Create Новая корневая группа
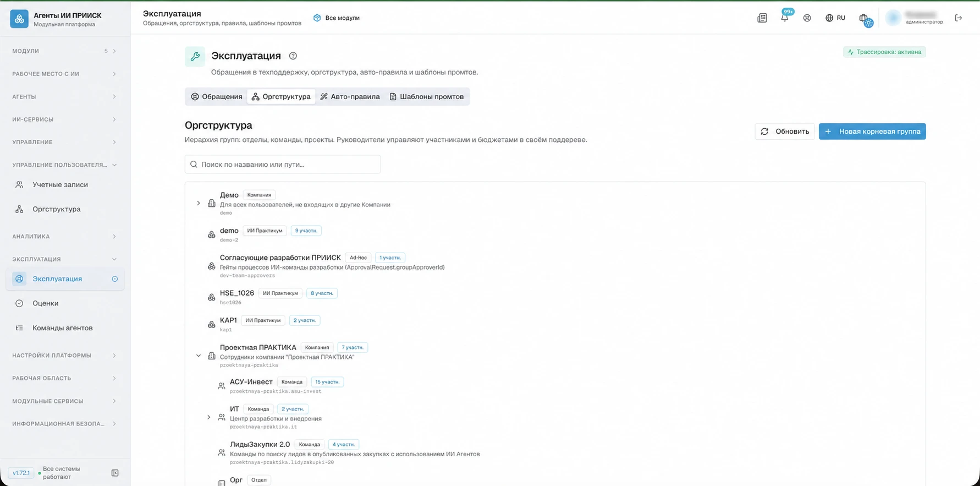980x486 pixels. click(872, 132)
